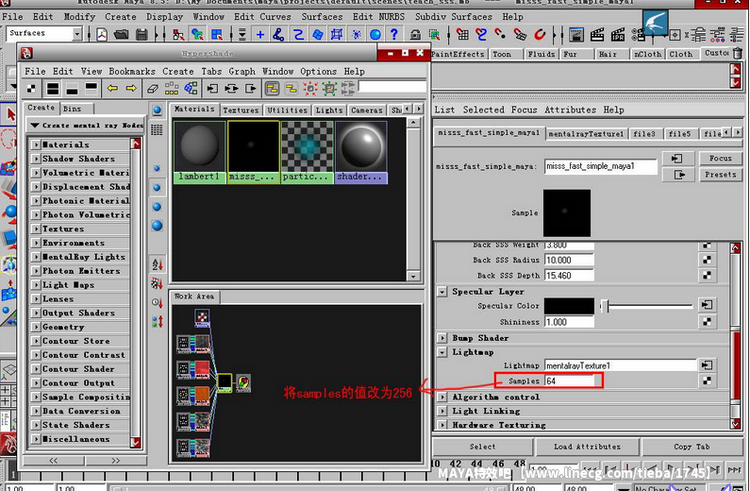
Task: Click the shelf trash can icon
Action: pos(738,54)
